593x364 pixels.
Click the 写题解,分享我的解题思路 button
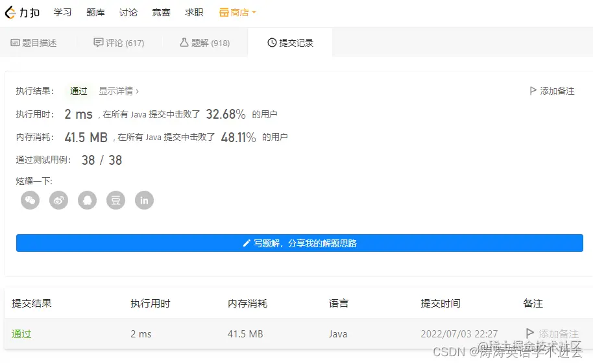click(x=300, y=243)
